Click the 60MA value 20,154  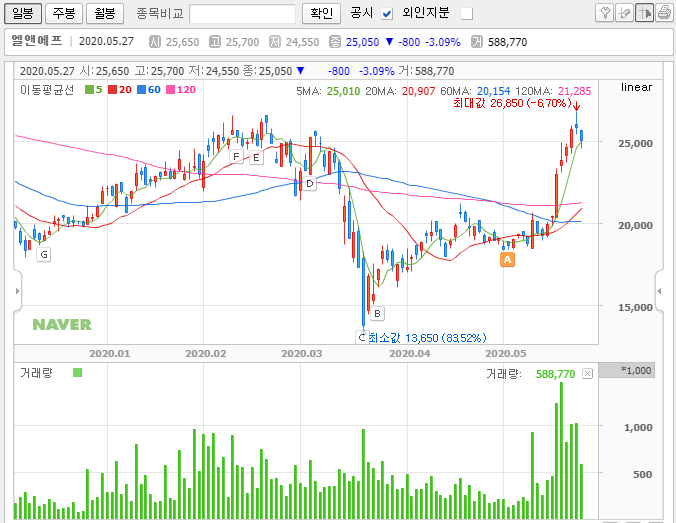point(493,91)
